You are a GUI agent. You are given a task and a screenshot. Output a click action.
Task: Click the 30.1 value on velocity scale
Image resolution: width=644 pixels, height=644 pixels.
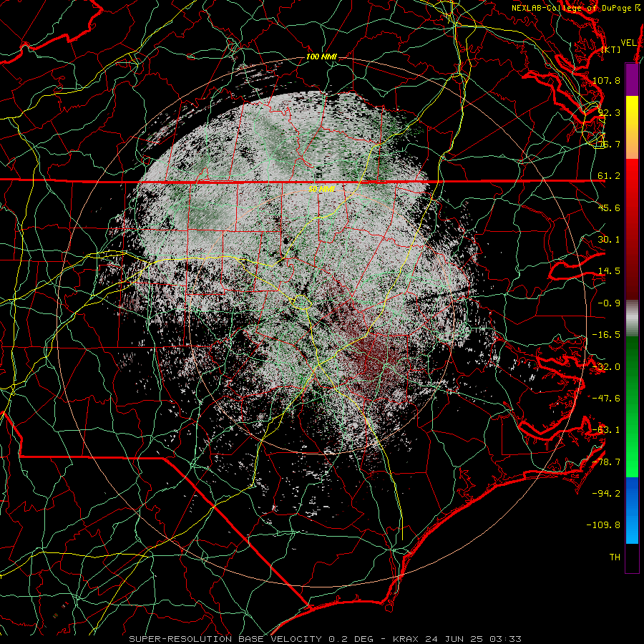[609, 240]
